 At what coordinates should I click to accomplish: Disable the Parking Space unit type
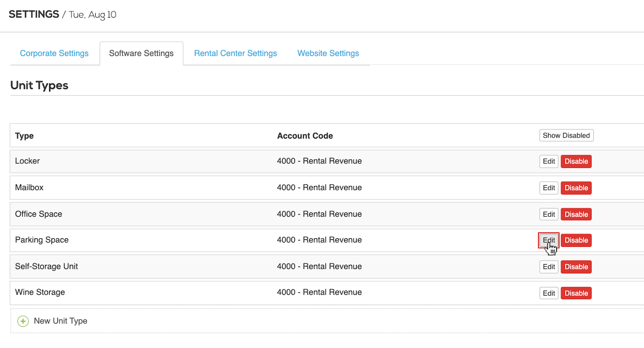(x=576, y=240)
